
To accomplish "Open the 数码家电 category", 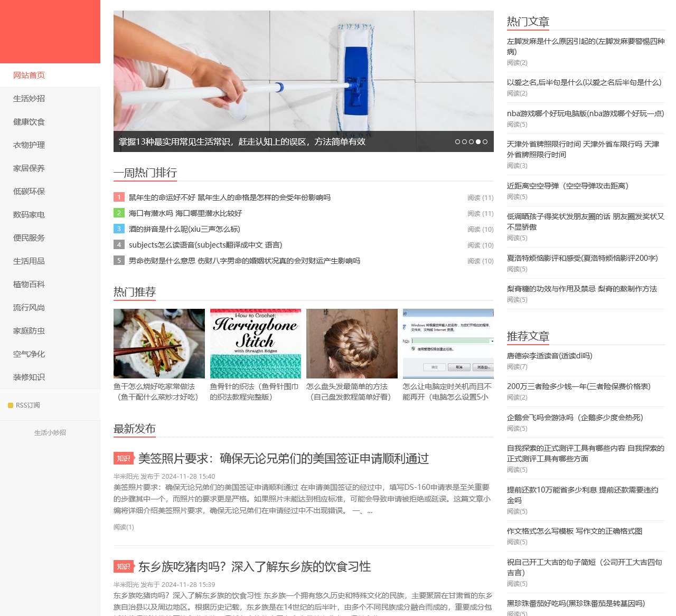I will (28, 214).
